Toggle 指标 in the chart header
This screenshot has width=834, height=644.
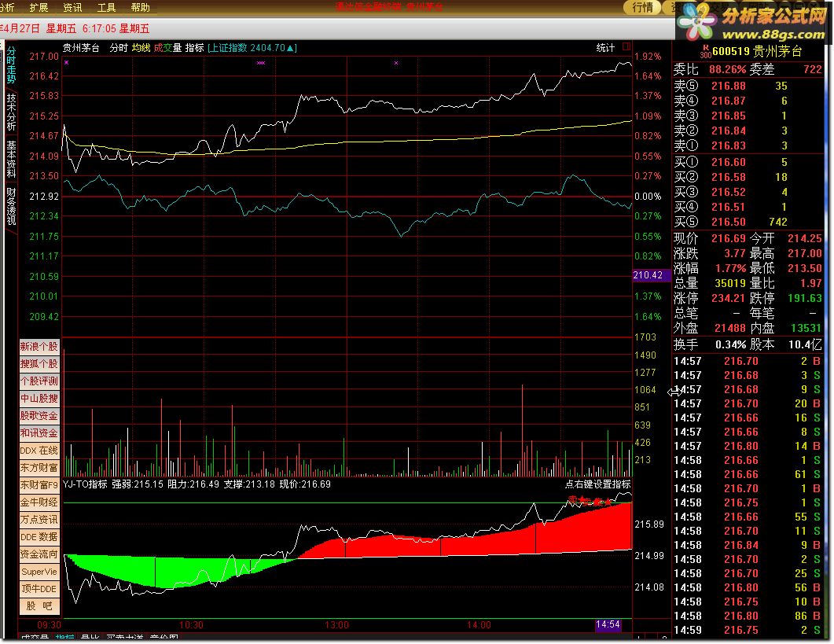coord(195,48)
